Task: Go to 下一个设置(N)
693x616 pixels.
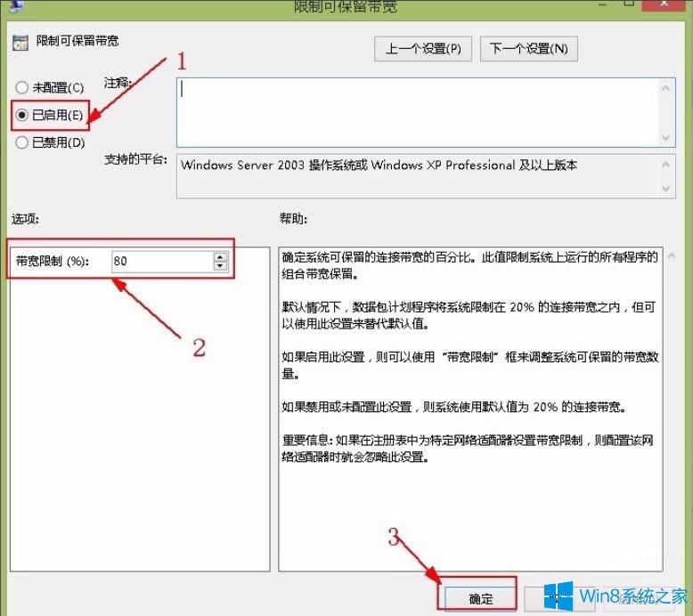Action: click(528, 49)
